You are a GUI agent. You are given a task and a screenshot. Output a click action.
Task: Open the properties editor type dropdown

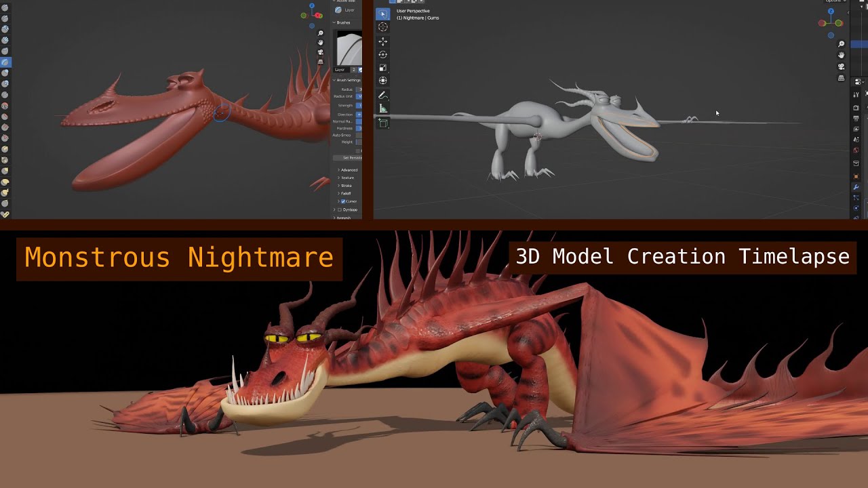click(859, 82)
